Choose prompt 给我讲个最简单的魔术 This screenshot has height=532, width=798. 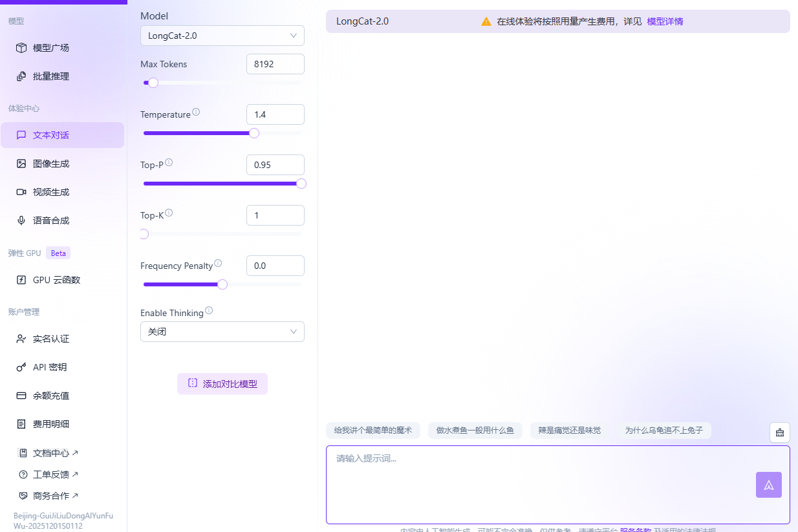(373, 431)
